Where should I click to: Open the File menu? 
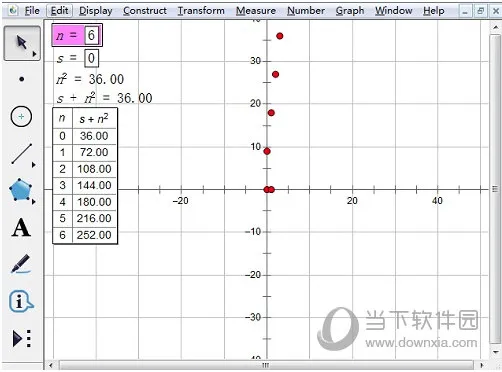click(x=32, y=11)
